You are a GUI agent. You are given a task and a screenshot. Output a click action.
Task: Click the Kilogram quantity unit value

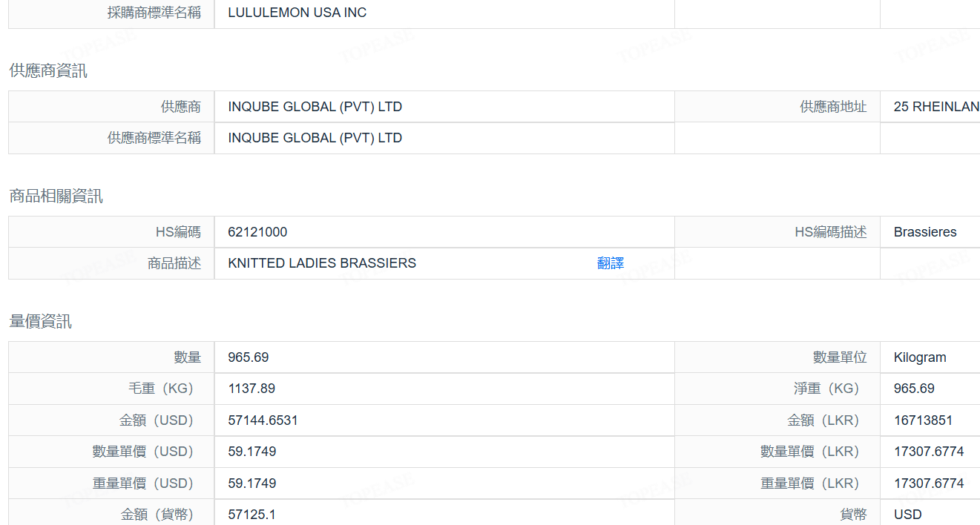[920, 357]
